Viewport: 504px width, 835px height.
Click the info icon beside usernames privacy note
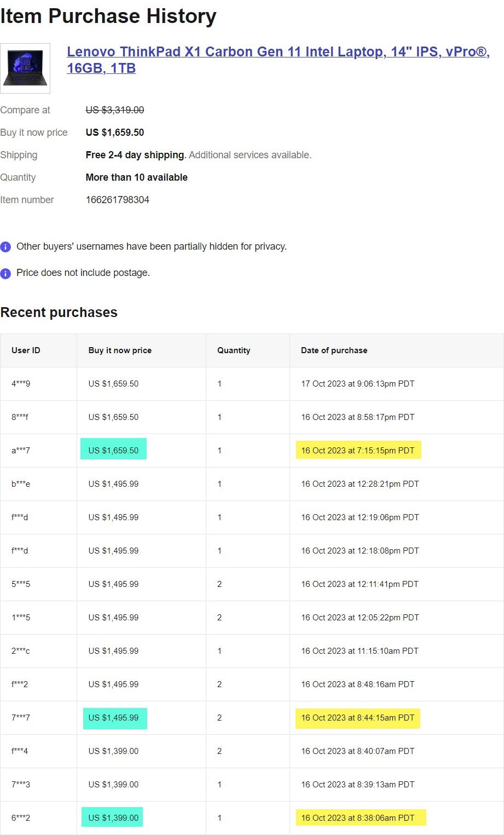tap(5, 247)
